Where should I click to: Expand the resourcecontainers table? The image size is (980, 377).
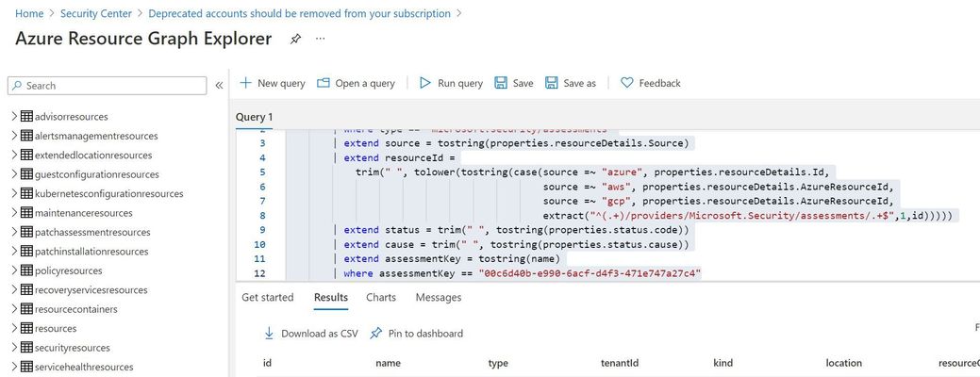pyautogui.click(x=14, y=309)
